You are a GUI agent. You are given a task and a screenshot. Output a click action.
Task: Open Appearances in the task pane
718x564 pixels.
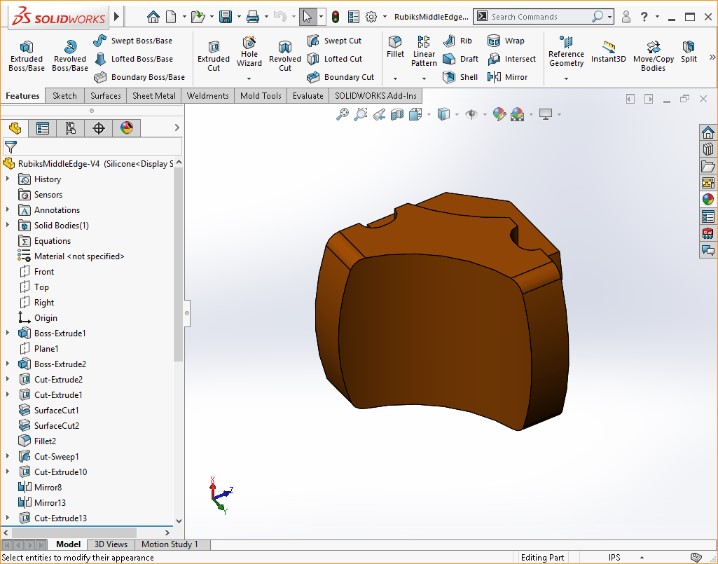[x=708, y=200]
